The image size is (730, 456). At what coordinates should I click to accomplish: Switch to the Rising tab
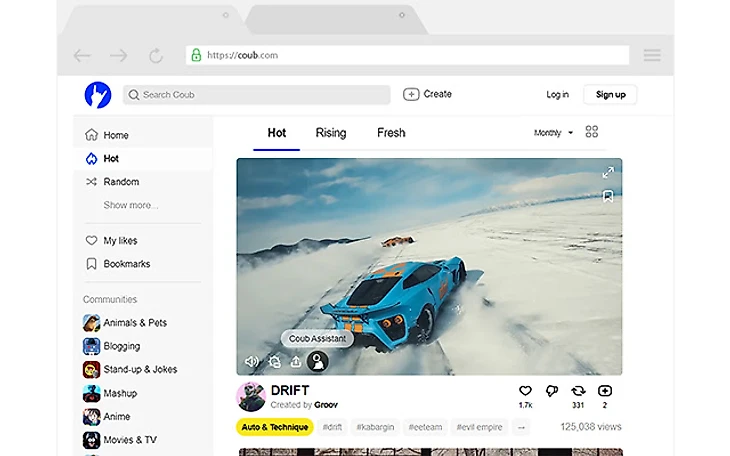click(331, 133)
